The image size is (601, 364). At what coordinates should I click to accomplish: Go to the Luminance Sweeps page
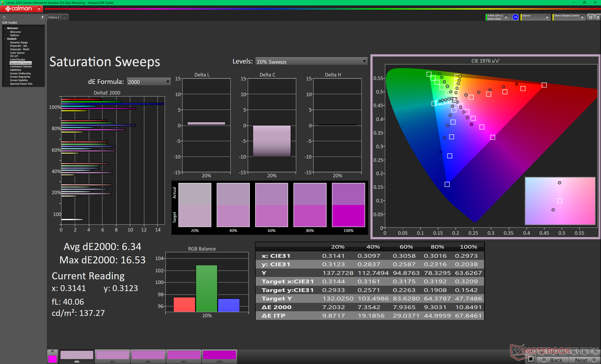pos(21,66)
